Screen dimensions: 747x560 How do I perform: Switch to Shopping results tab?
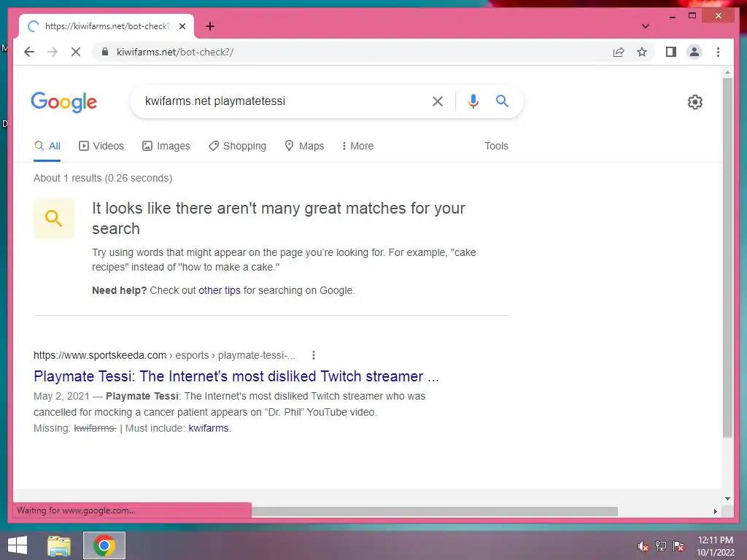pyautogui.click(x=237, y=146)
